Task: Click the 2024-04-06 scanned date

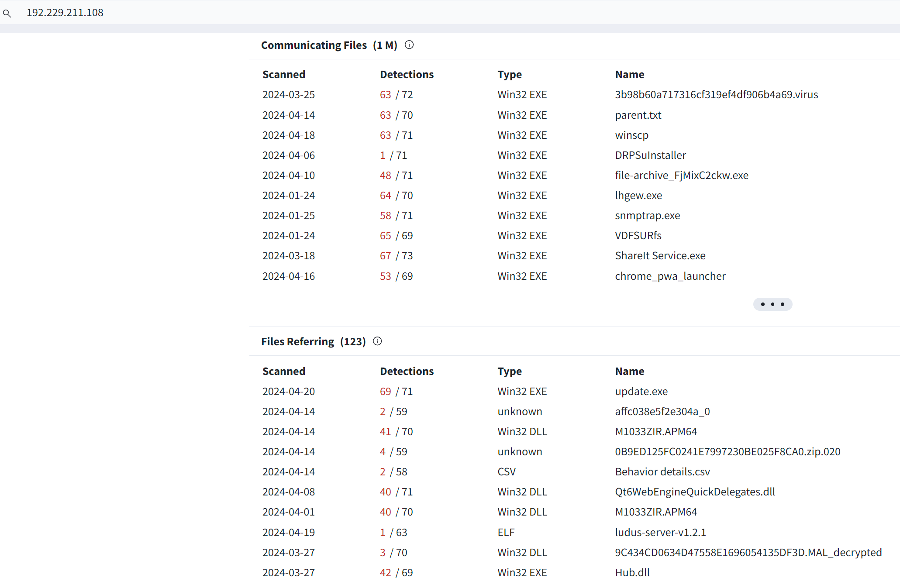Action: tap(288, 155)
